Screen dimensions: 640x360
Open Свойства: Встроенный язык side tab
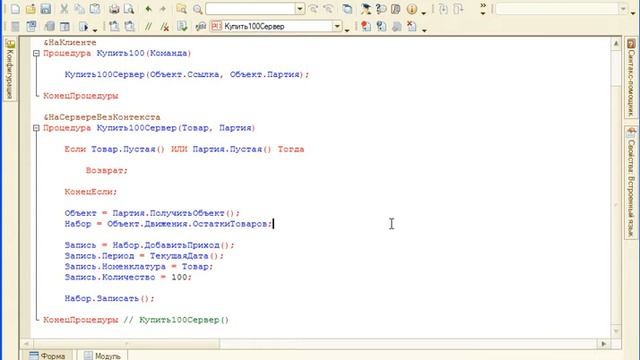pyautogui.click(x=631, y=182)
